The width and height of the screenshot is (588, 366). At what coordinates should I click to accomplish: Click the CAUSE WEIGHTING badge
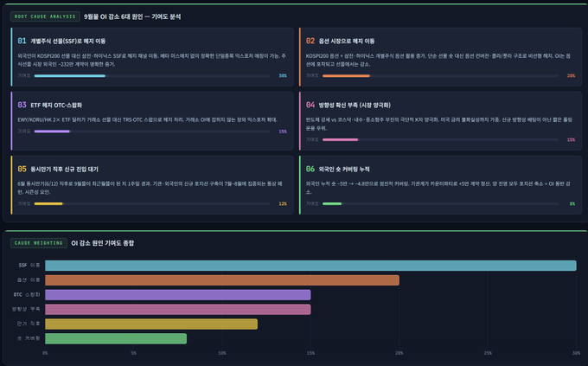[x=39, y=243]
